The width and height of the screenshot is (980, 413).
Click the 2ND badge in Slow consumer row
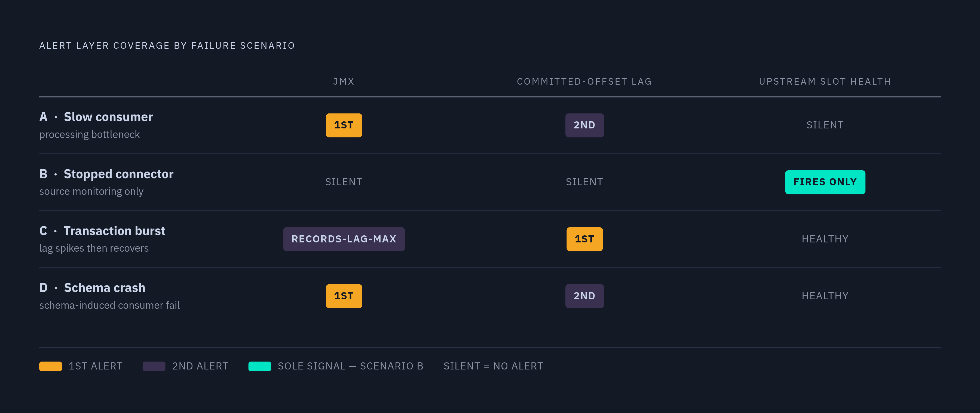click(584, 125)
